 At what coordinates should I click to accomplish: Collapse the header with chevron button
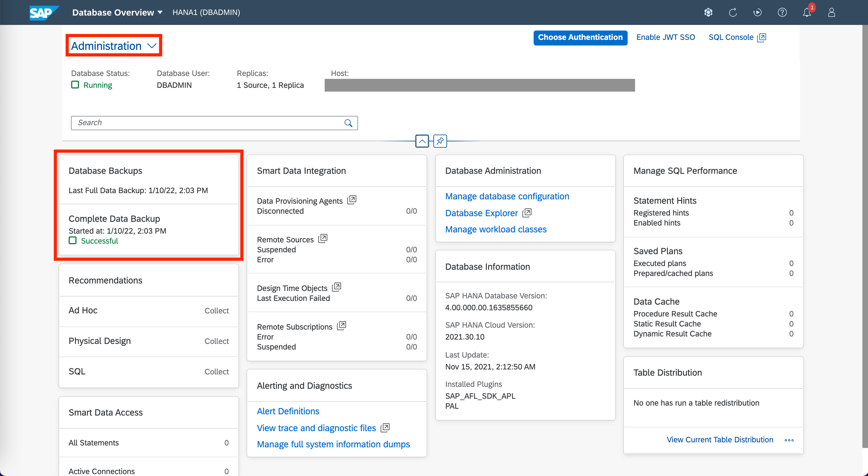point(422,141)
